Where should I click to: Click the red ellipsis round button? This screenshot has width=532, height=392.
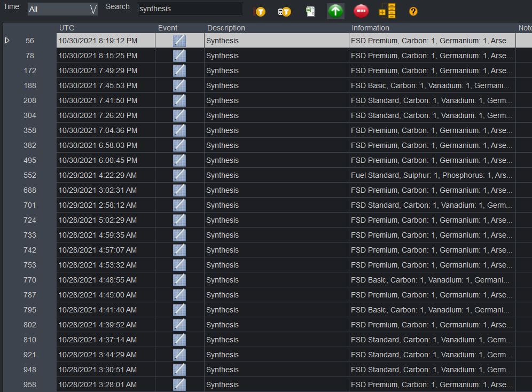tap(361, 11)
